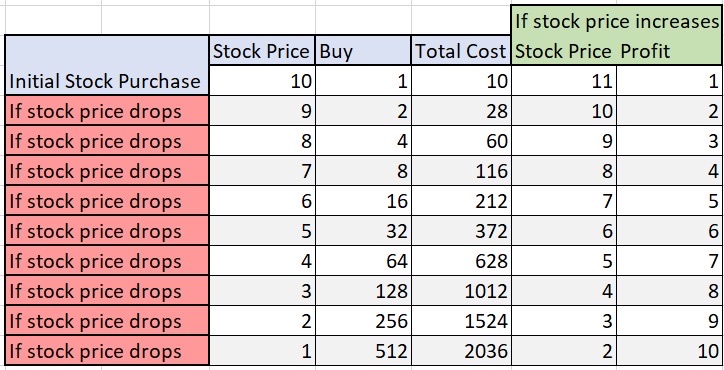Select the Initial Stock Purchase cell
Screen dimensions: 724x370
pyautogui.click(x=107, y=65)
